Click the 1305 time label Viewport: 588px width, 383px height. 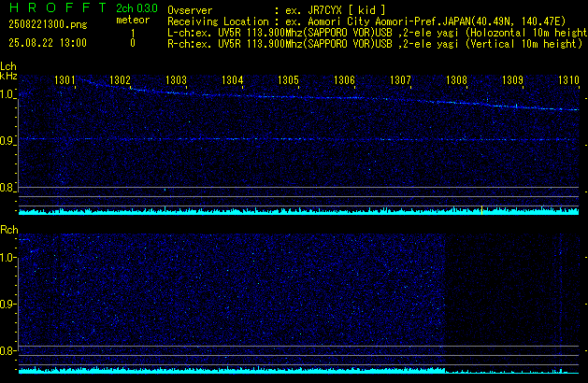click(288, 80)
